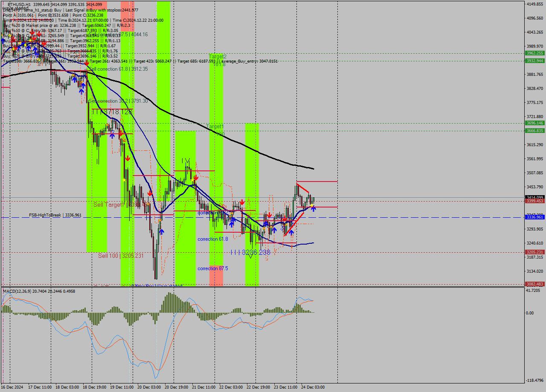This screenshot has width=546, height=392.
Task: Select the Sell 100 | 3205.231 label
Action: (x=121, y=256)
